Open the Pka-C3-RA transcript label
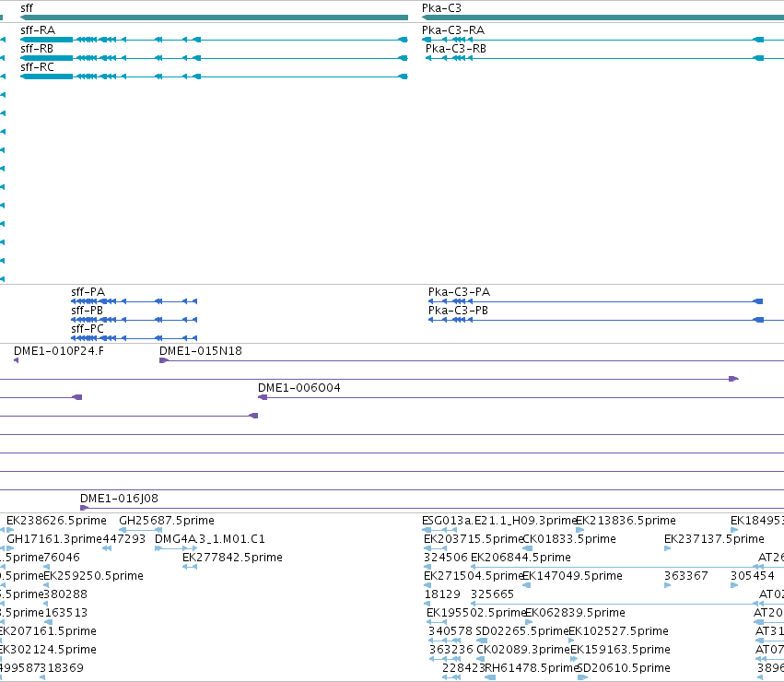Image resolution: width=784 pixels, height=682 pixels. tap(453, 30)
